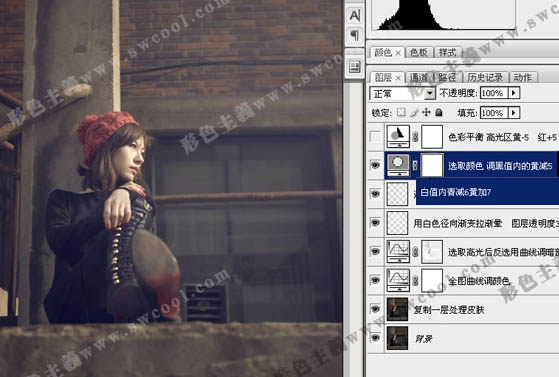Select Color Balance adjustment icon on 色彩平衡 layer
The image size is (559, 377).
click(x=398, y=136)
